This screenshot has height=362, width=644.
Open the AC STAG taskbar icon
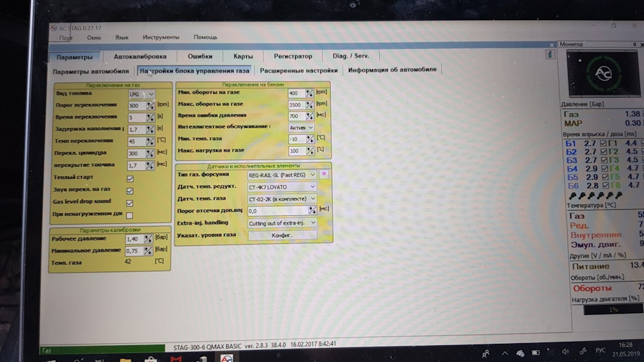tap(227, 358)
